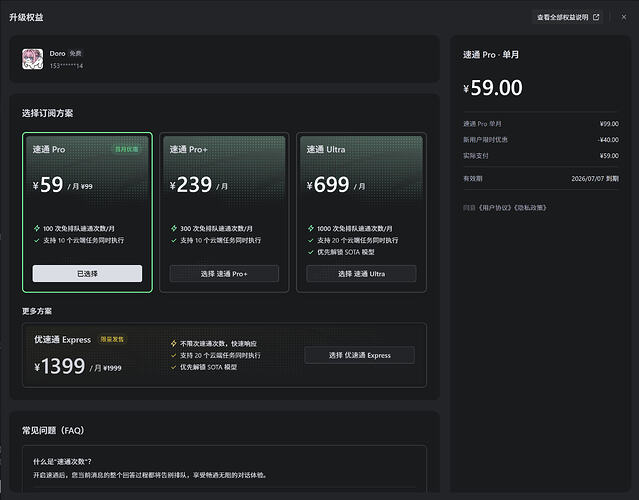This screenshot has height=500, width=639.
Task: Click the green 首月优惠 badge on 速通 Pro
Action: (x=126, y=149)
